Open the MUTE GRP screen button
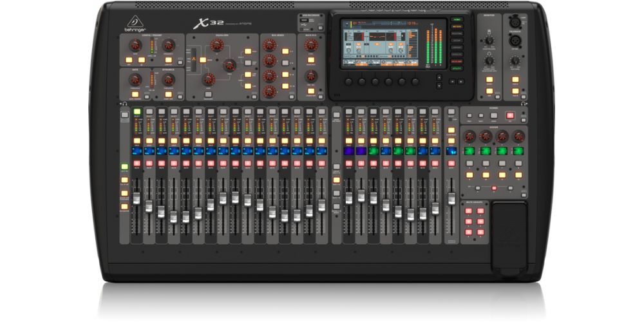The height and width of the screenshot is (322, 644). 457,62
